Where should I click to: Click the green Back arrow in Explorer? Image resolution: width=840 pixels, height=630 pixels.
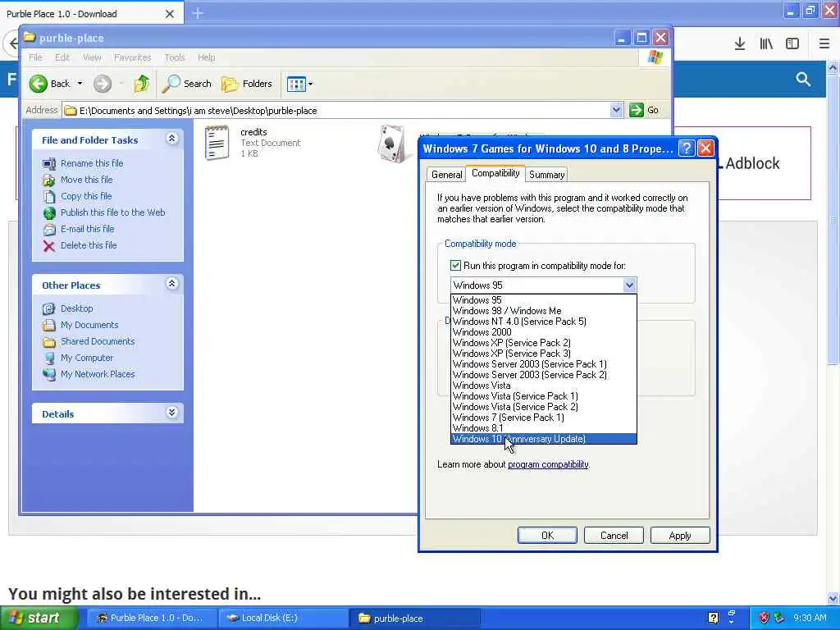click(39, 84)
